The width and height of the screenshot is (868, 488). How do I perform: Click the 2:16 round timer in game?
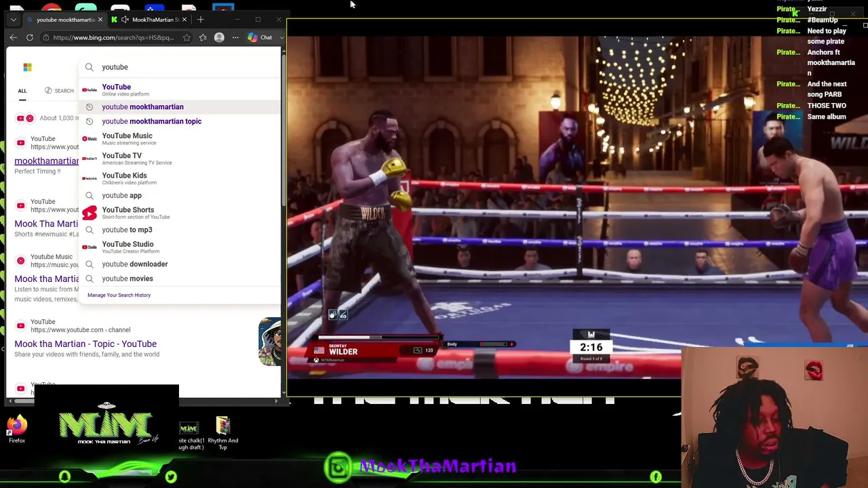[x=591, y=347]
